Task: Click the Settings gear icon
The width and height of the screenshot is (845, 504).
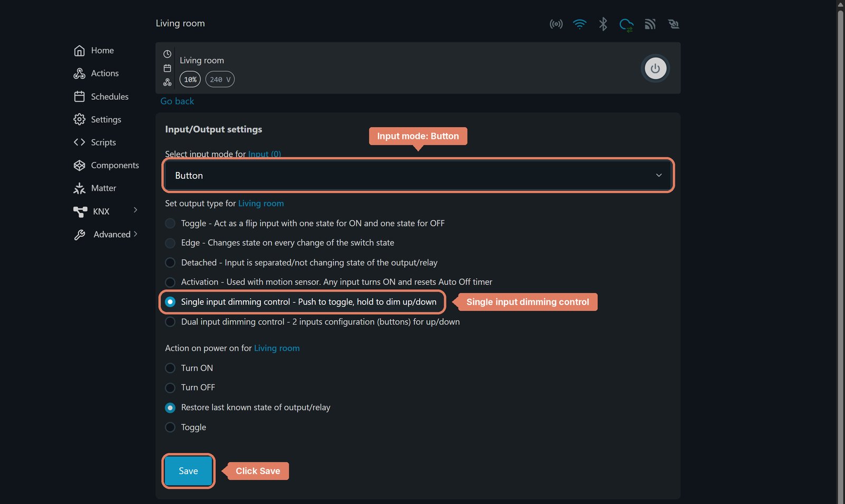Action: pyautogui.click(x=79, y=119)
